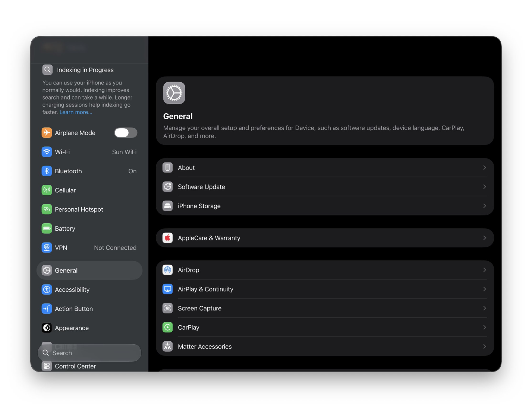The width and height of the screenshot is (532, 411).
Task: Toggle the Airplane Mode switch
Action: point(126,133)
